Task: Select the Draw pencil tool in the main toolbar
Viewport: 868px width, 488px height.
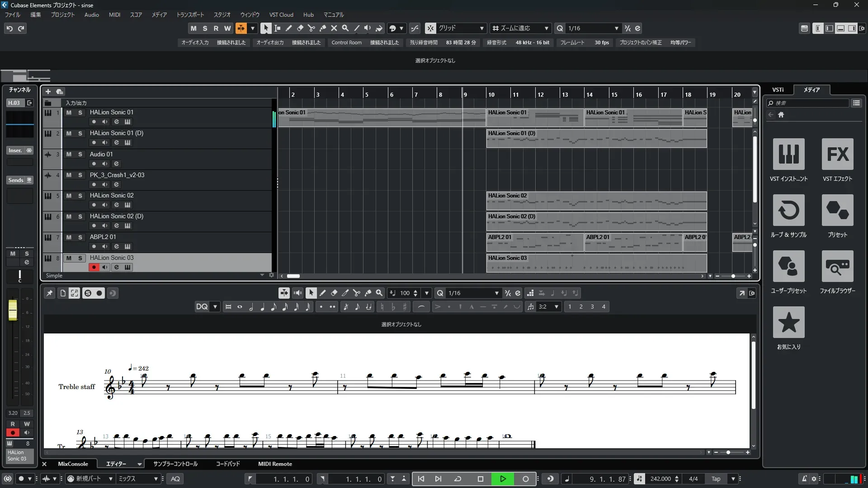Action: (x=288, y=28)
